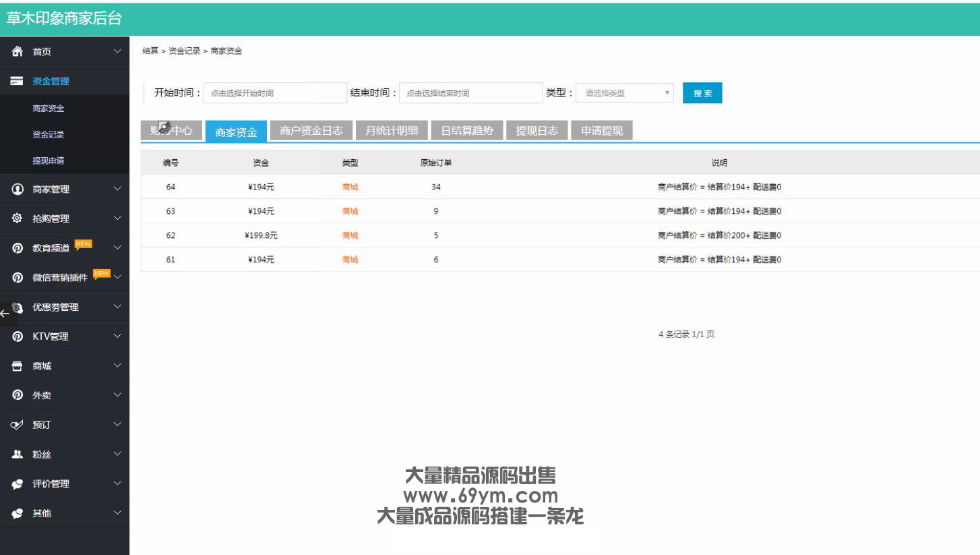980x555 pixels.
Task: Open 提现申请 in the sidebar submenu
Action: 49,161
